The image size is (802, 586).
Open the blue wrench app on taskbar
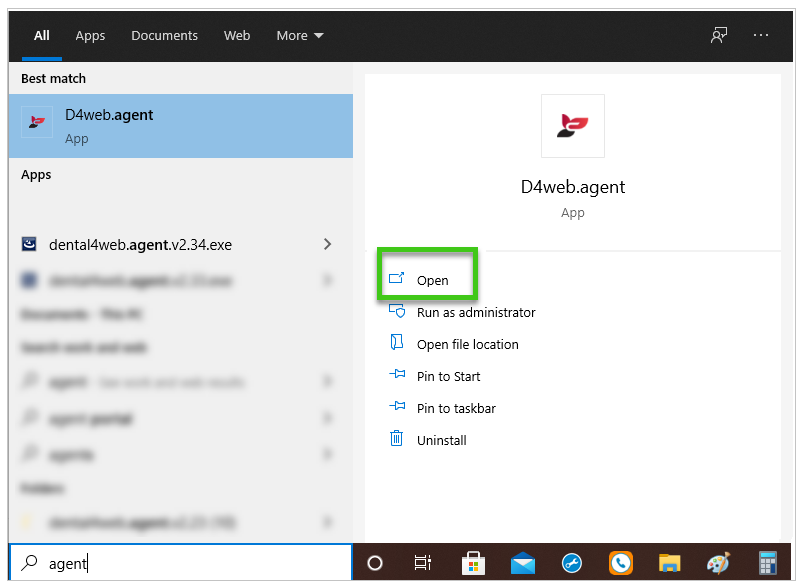coord(571,564)
